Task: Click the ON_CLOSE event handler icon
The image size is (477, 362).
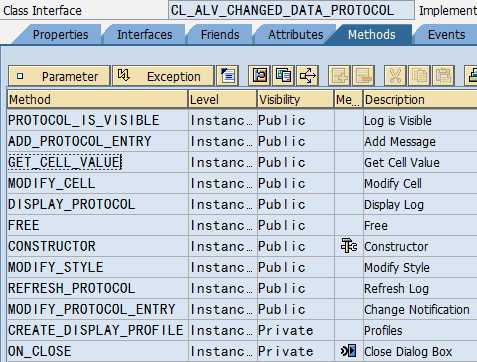Action: point(349,351)
